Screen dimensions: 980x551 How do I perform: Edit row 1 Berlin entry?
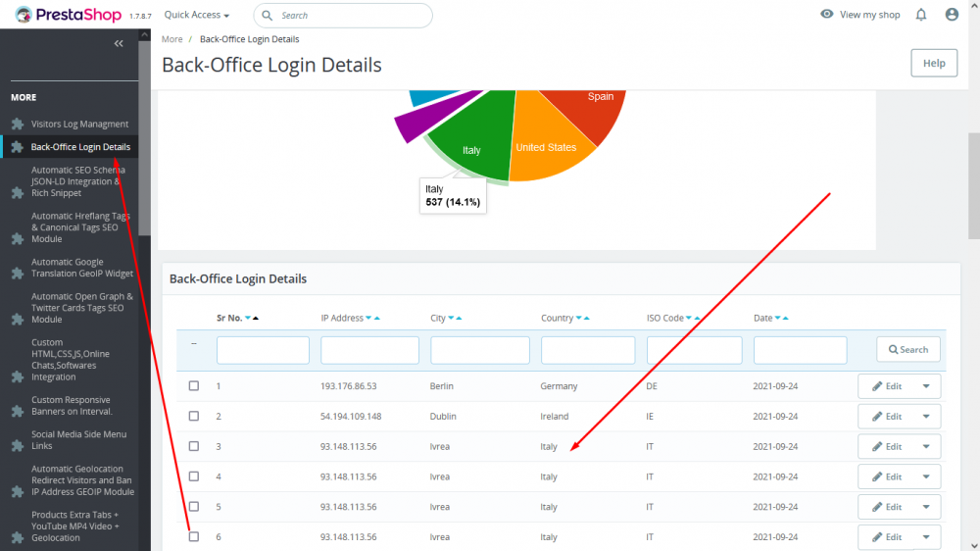886,386
